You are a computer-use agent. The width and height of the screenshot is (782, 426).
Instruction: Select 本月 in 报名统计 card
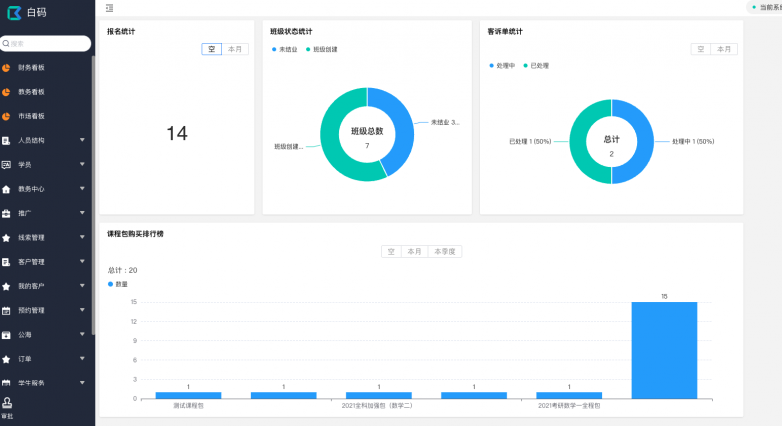[235, 49]
